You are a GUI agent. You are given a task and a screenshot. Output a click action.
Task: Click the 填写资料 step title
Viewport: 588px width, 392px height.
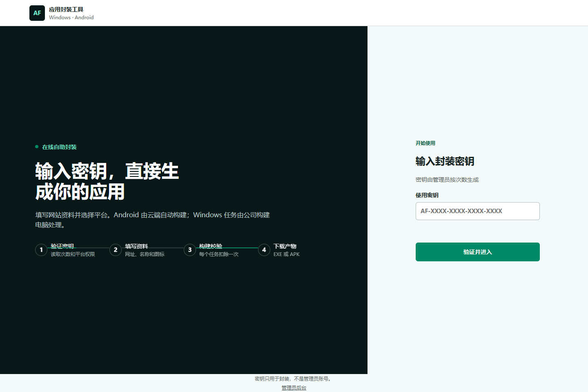(136, 246)
